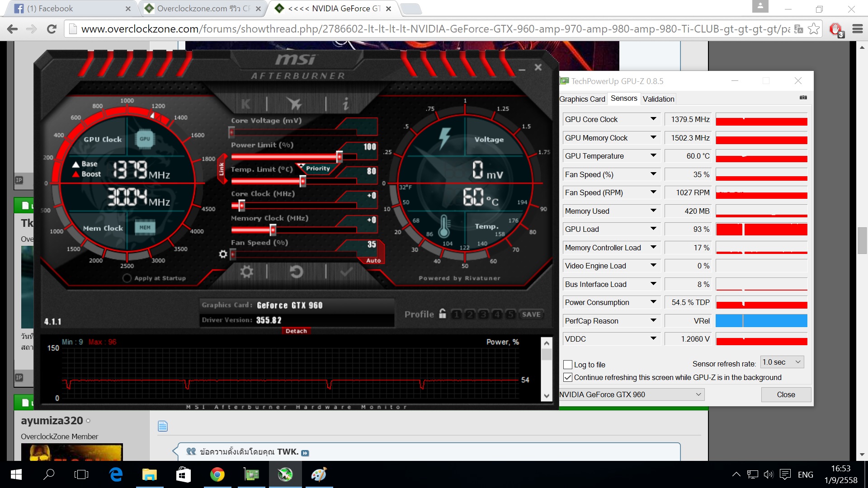
Task: Uncheck Continue refreshing in background checkbox
Action: point(568,377)
